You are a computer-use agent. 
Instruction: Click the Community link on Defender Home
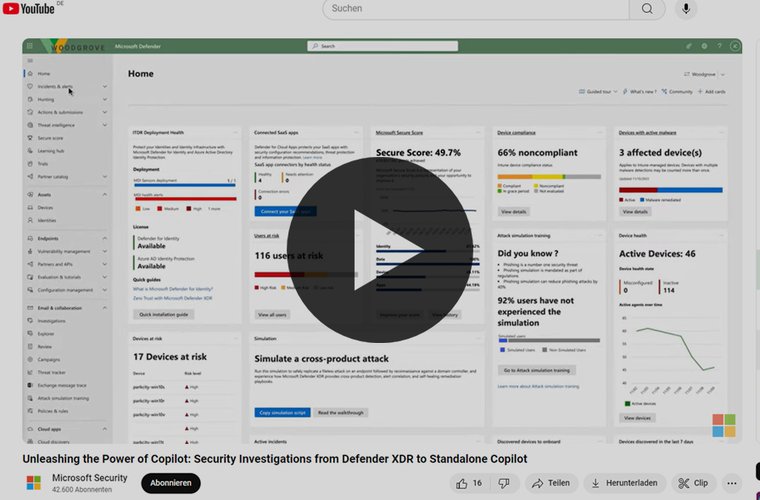(677, 92)
